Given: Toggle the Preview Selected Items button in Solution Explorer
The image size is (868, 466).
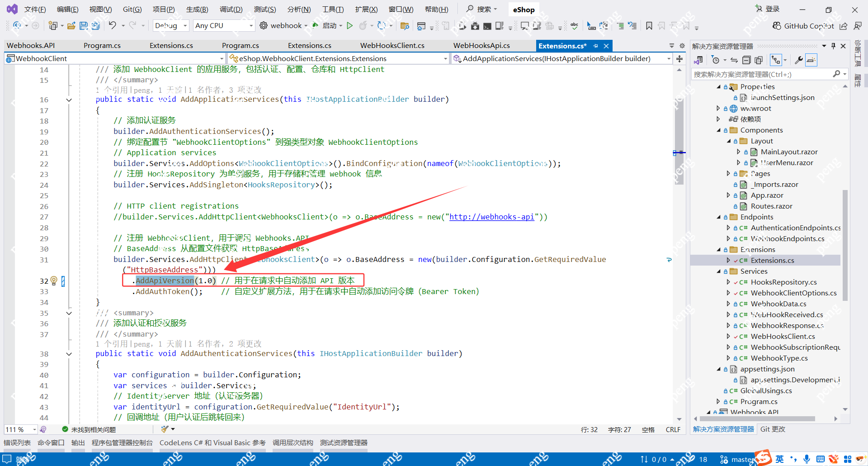Looking at the screenshot, I should point(811,60).
